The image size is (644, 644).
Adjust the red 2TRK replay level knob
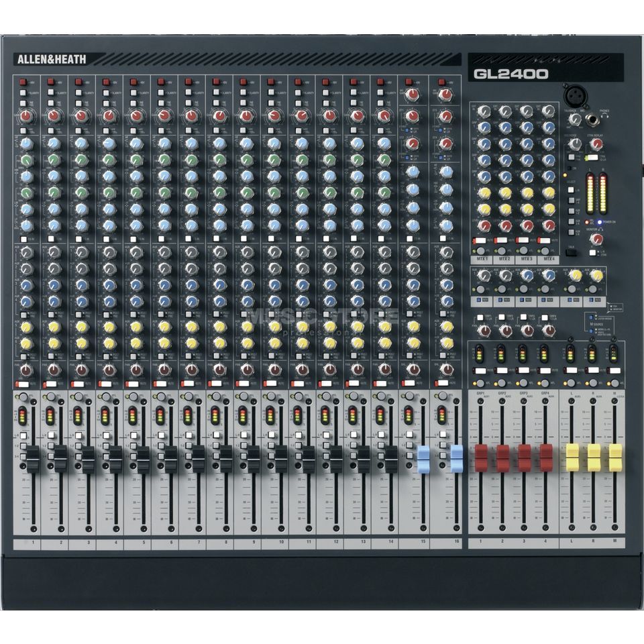tap(596, 144)
